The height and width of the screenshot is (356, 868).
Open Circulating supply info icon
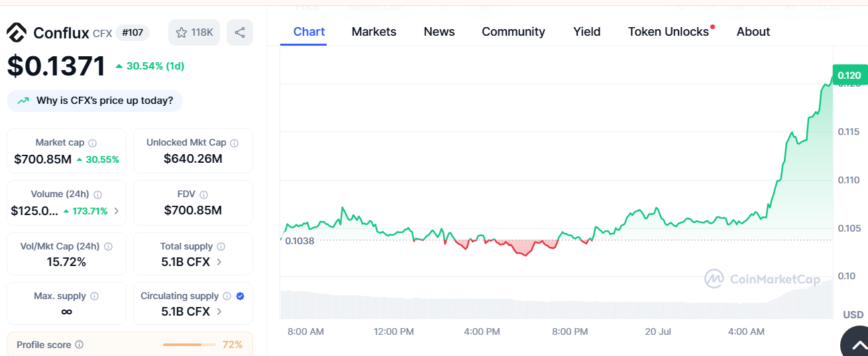click(x=227, y=296)
